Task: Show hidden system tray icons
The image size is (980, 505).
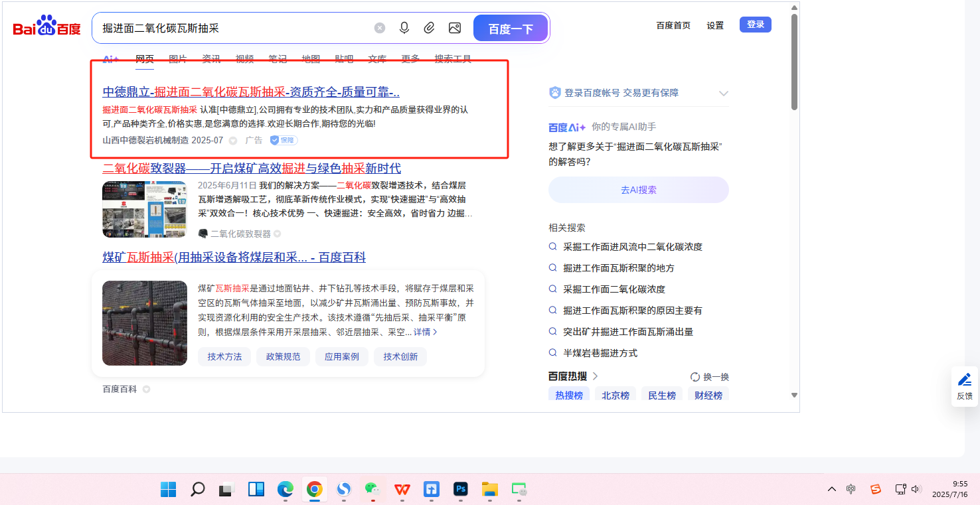Action: pyautogui.click(x=831, y=490)
